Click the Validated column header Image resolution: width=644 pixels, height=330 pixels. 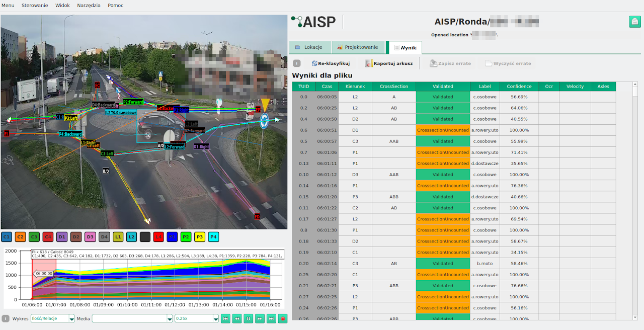[443, 87]
